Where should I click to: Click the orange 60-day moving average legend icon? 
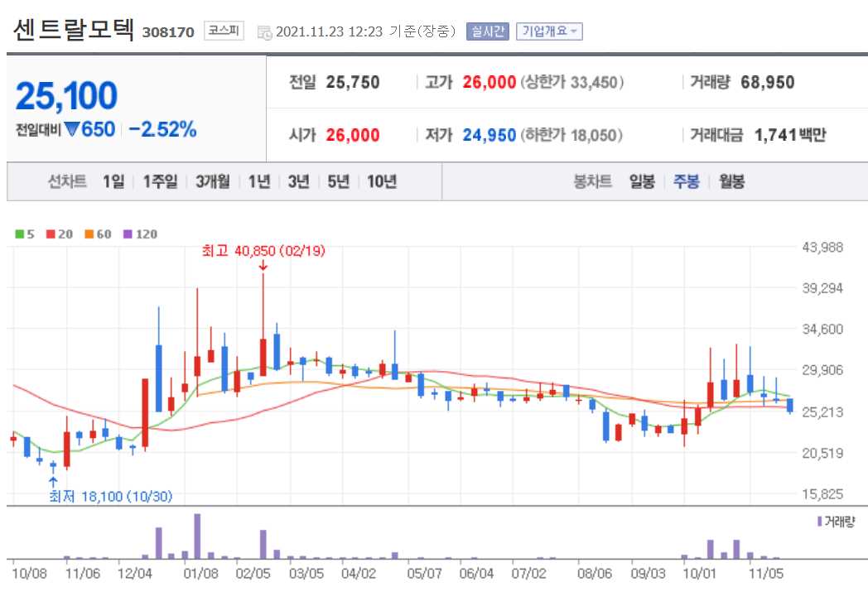pyautogui.click(x=89, y=234)
